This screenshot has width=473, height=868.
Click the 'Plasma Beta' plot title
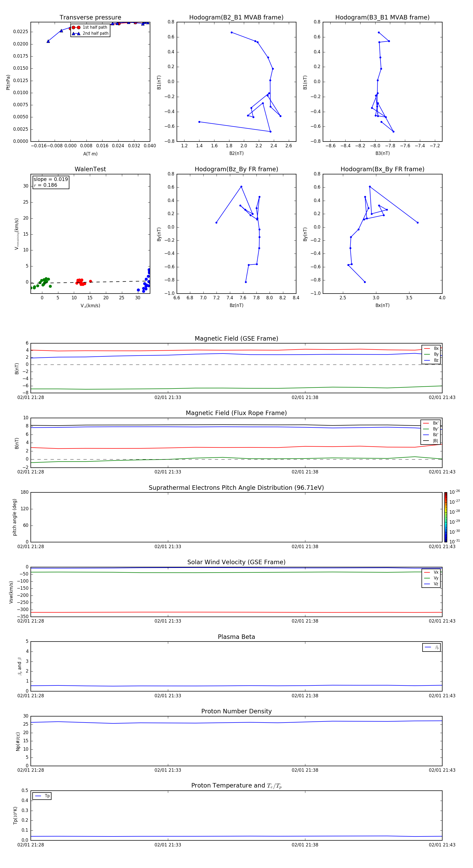click(x=236, y=637)
